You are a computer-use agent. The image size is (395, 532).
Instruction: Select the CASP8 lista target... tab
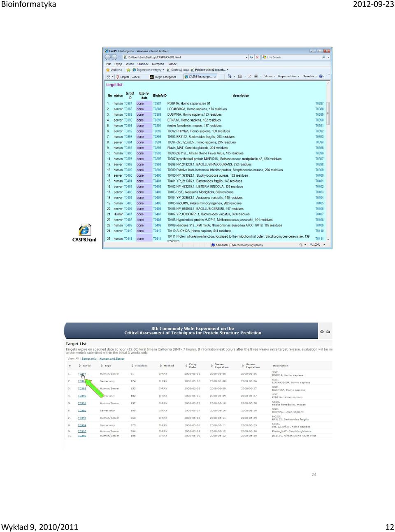(x=200, y=77)
